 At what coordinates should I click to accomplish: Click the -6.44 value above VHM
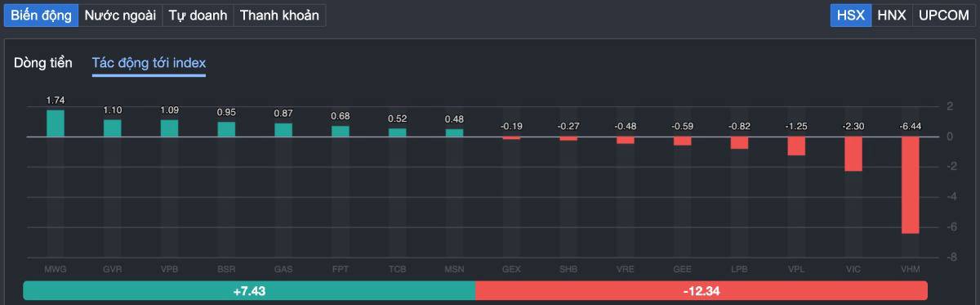pos(911,126)
